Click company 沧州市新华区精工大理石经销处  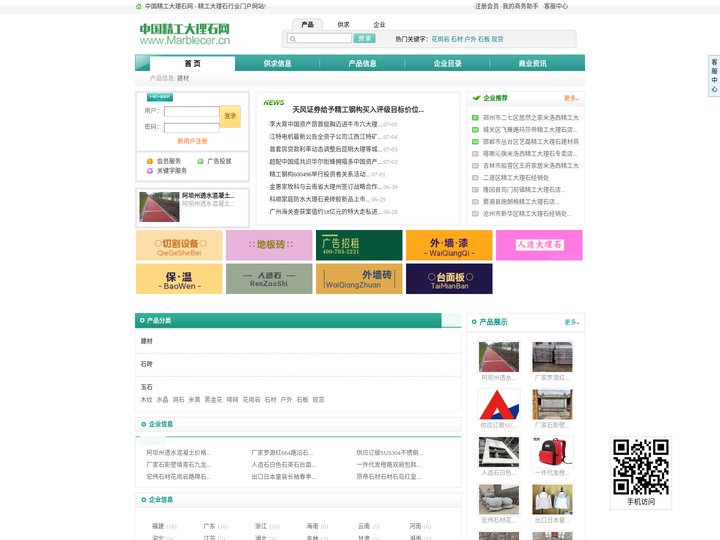coord(527,214)
